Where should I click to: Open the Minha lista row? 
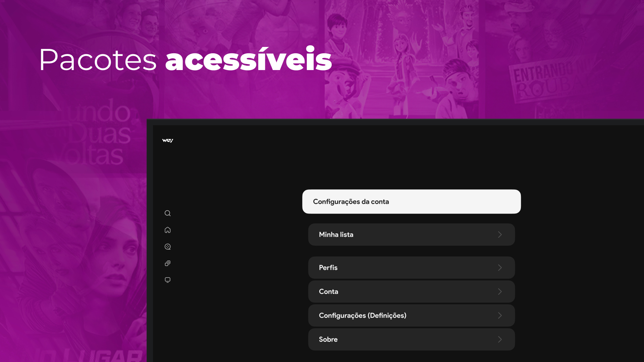(411, 235)
